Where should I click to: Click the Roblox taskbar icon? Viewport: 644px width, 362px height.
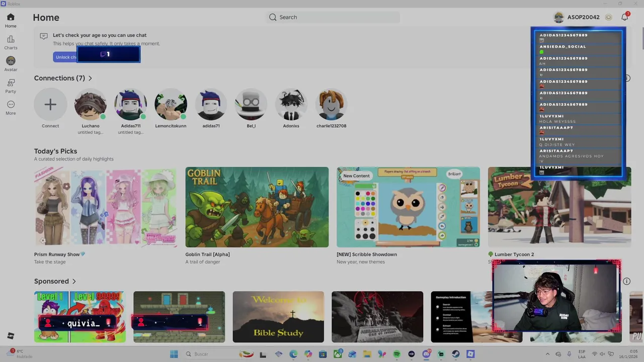coord(470,354)
